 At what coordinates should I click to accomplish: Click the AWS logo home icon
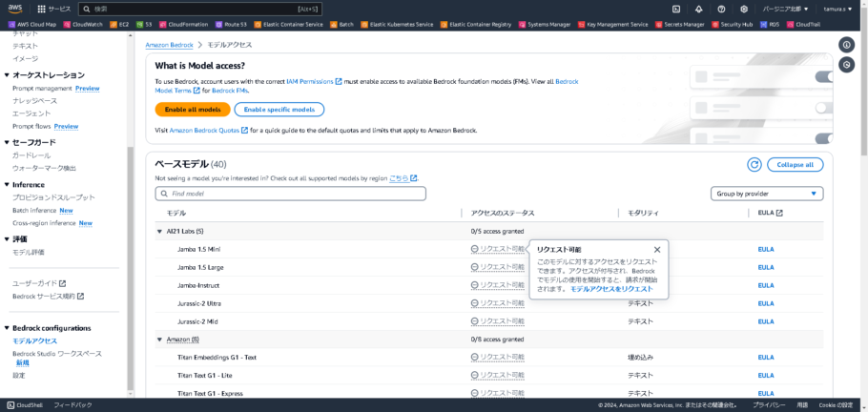coord(15,9)
